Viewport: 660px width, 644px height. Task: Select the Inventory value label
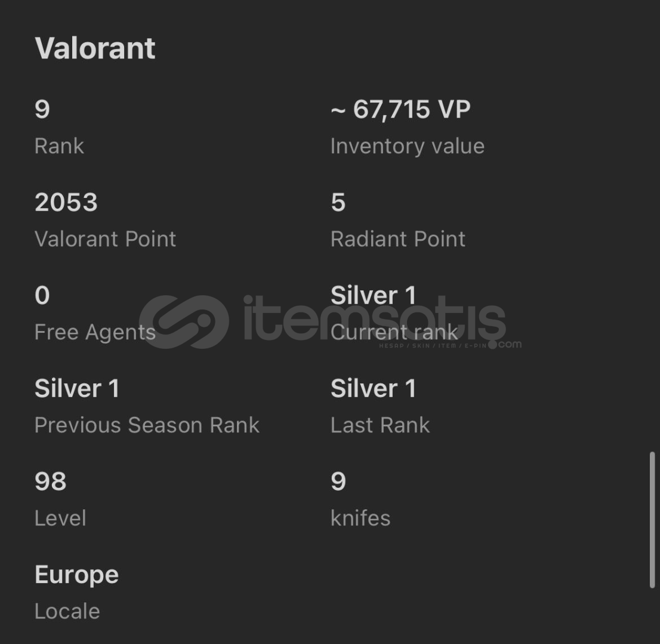407,146
